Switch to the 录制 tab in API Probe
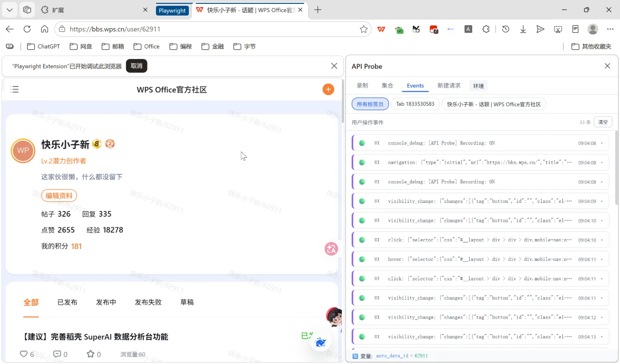 (x=362, y=86)
